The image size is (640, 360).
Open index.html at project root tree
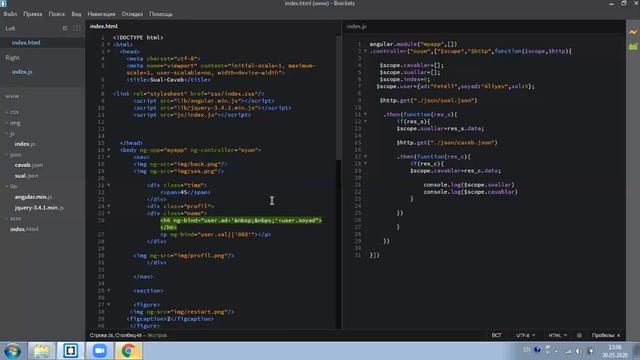(x=24, y=229)
